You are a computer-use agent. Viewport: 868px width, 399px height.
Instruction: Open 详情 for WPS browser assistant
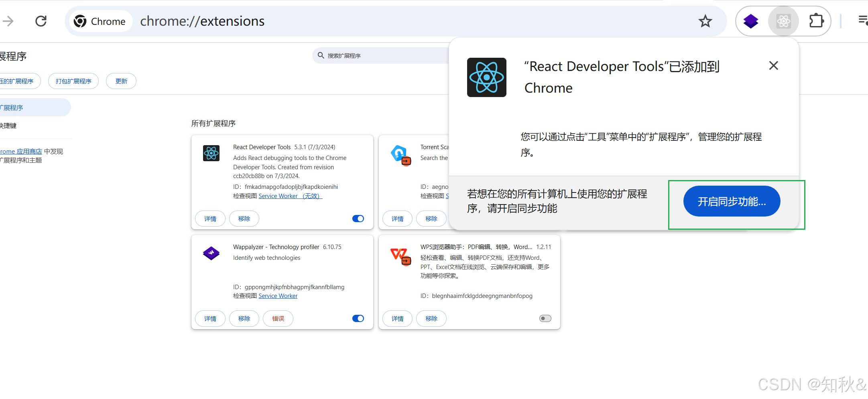tap(397, 318)
